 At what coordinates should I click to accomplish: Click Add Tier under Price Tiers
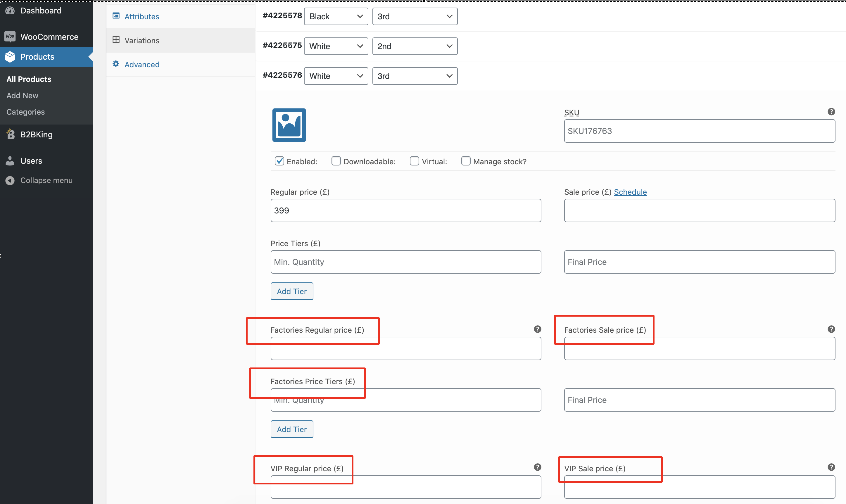pos(292,291)
